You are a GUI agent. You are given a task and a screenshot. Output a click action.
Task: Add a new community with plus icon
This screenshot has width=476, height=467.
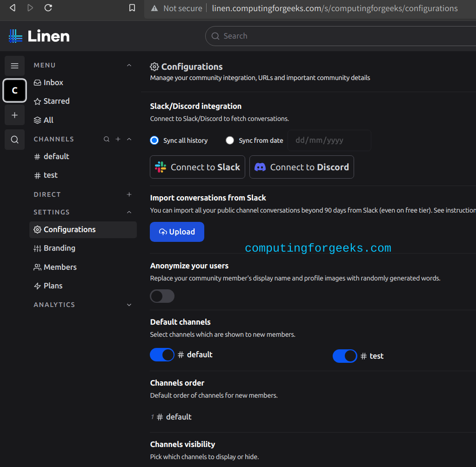[14, 115]
